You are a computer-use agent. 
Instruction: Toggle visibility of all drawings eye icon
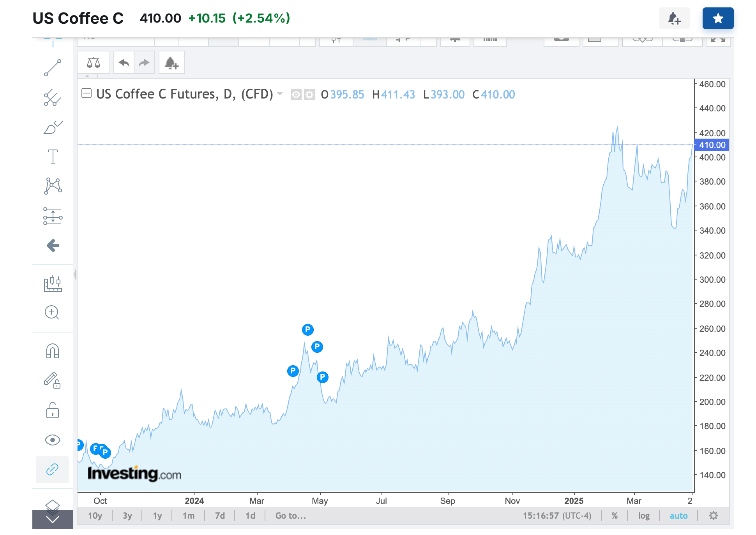coord(53,440)
